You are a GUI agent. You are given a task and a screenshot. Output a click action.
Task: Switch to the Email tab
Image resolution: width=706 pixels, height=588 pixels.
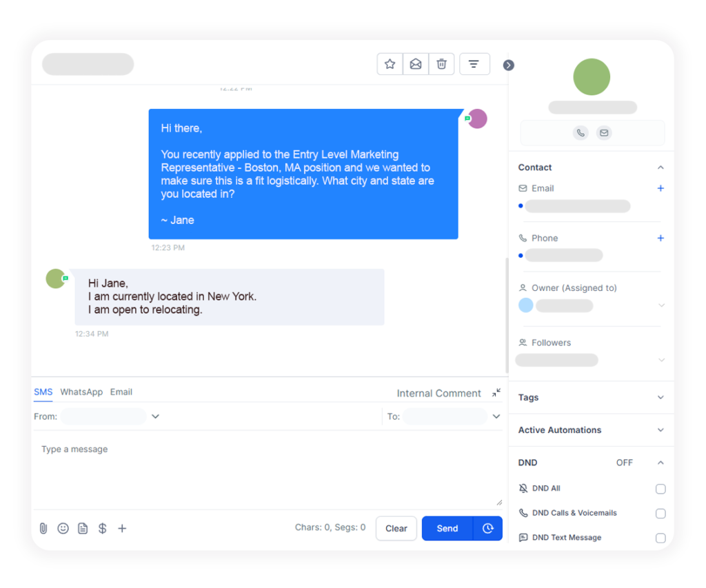point(121,392)
